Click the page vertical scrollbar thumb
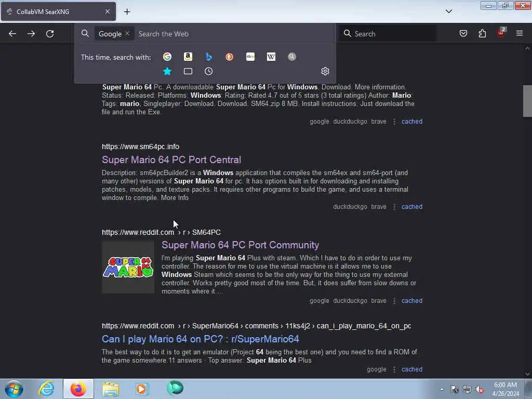The height and width of the screenshot is (399, 532). tap(527, 101)
